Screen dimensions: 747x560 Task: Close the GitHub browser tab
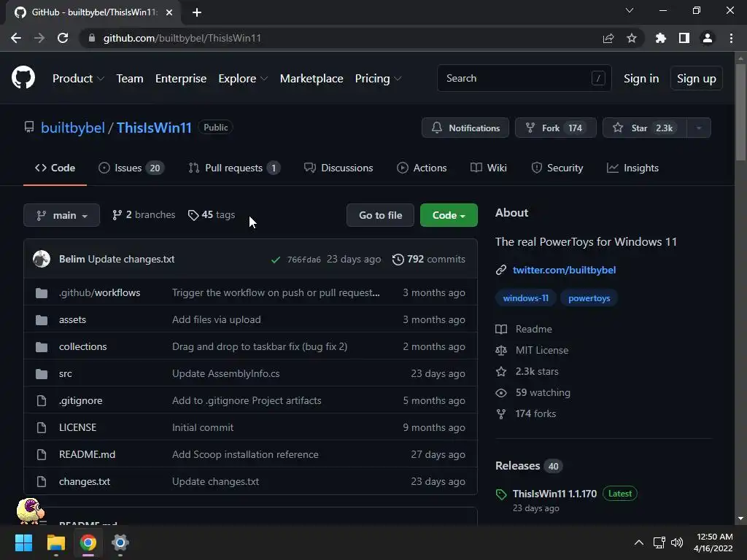[x=169, y=12]
